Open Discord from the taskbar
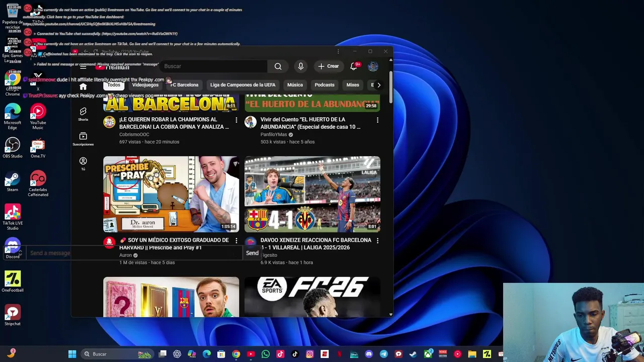Viewport: 644px width, 362px height. click(x=369, y=354)
